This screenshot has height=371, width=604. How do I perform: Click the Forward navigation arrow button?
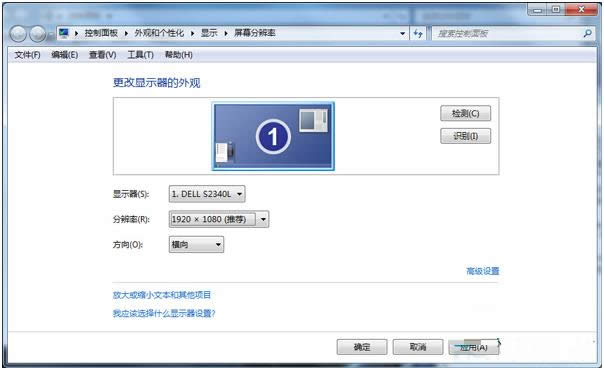click(38, 34)
